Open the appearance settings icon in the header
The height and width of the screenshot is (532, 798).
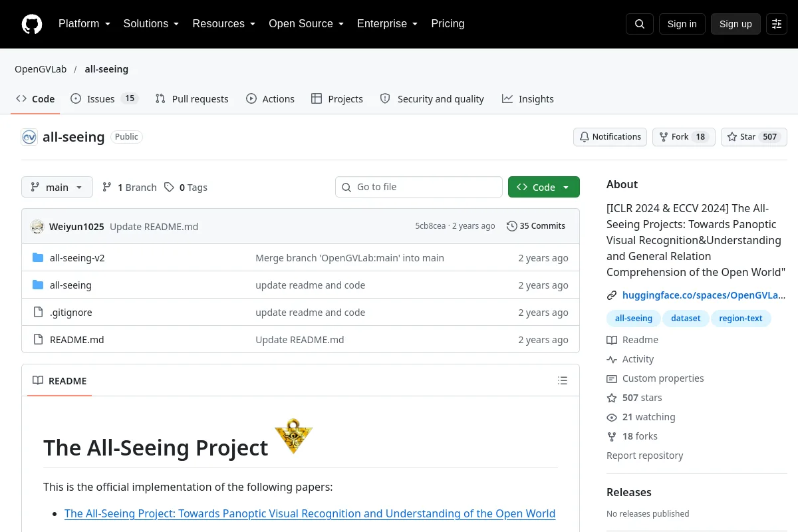(777, 24)
